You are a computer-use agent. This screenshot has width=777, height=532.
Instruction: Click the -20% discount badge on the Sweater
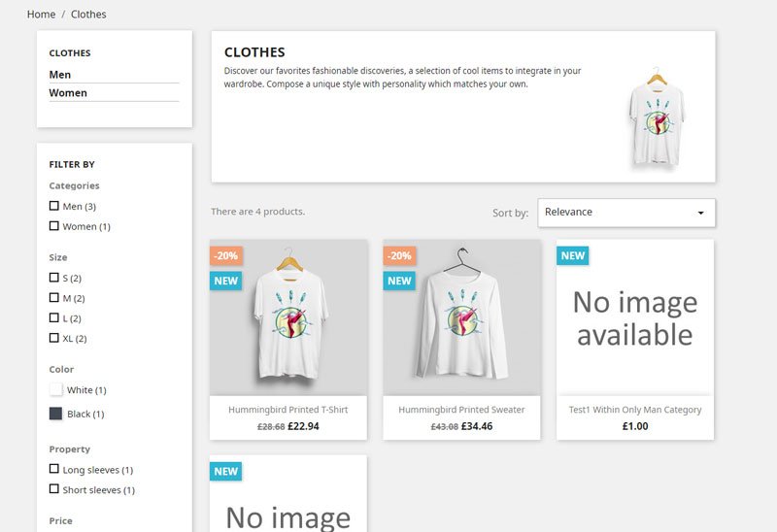click(x=399, y=256)
